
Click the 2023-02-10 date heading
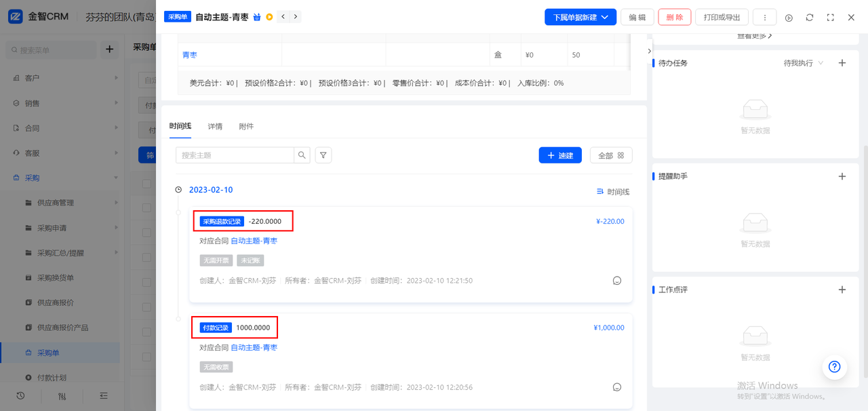pyautogui.click(x=211, y=190)
